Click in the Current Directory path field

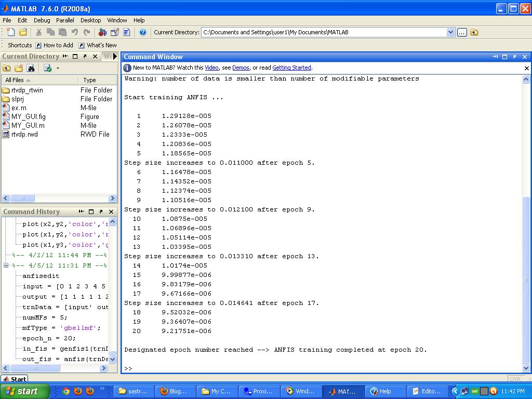[x=324, y=32]
